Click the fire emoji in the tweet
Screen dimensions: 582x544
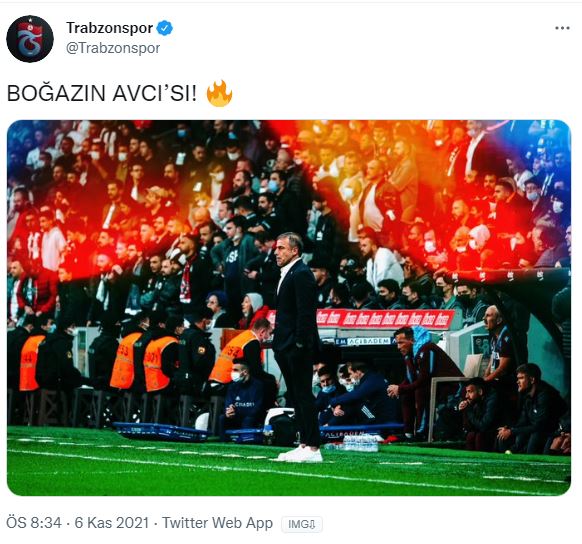pos(219,93)
